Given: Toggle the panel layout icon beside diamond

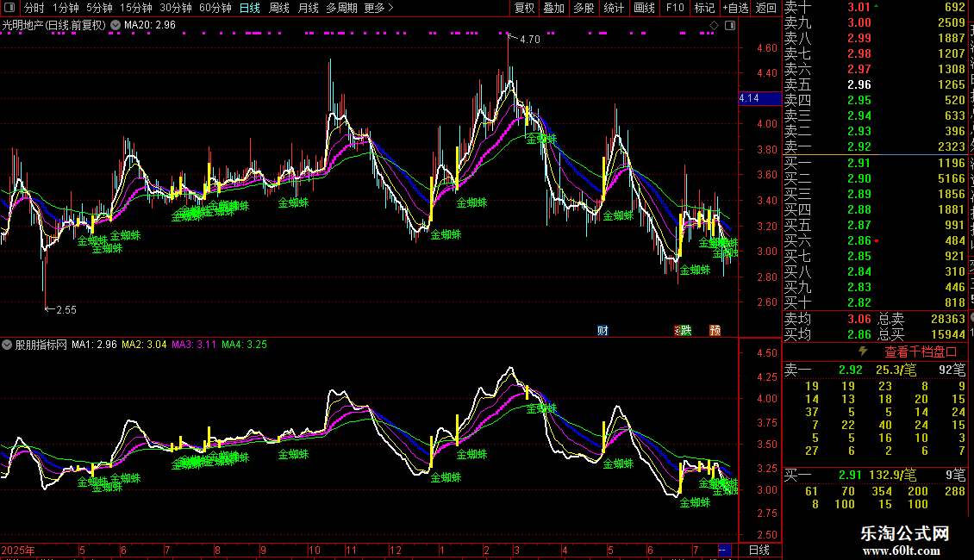Looking at the screenshot, I should coord(730,26).
